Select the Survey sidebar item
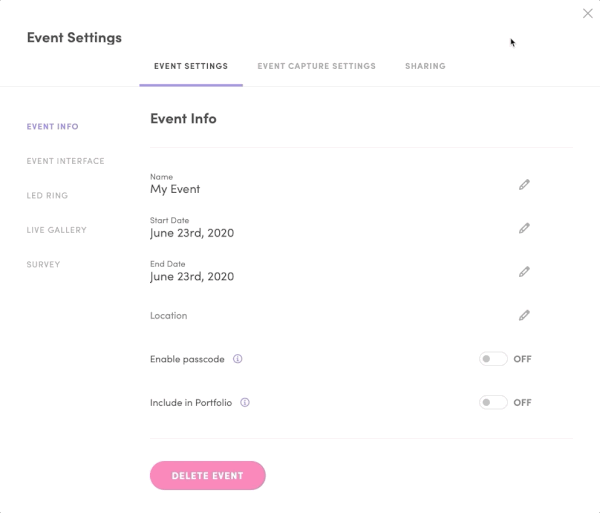 [43, 264]
